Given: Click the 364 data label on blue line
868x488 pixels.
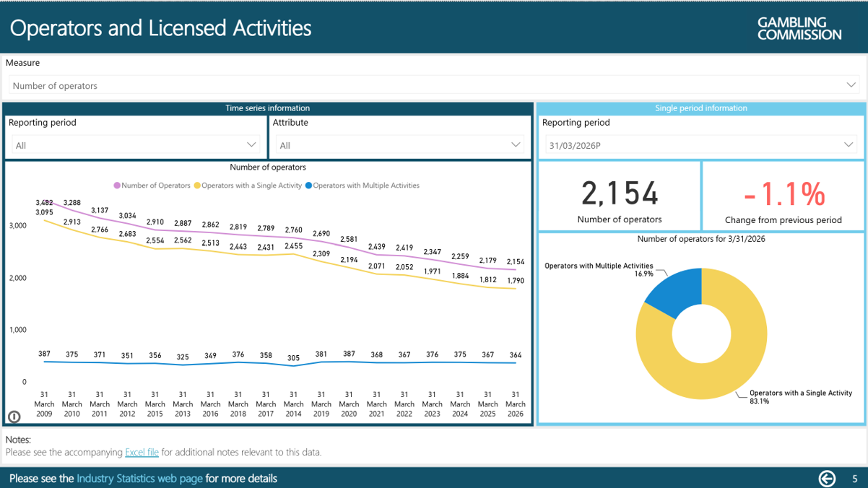Looking at the screenshot, I should coord(516,355).
